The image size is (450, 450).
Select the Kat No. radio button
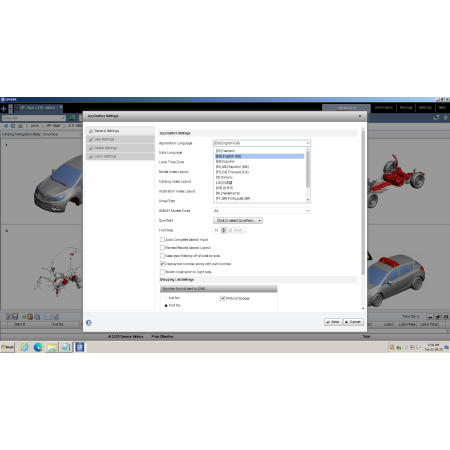point(166,298)
